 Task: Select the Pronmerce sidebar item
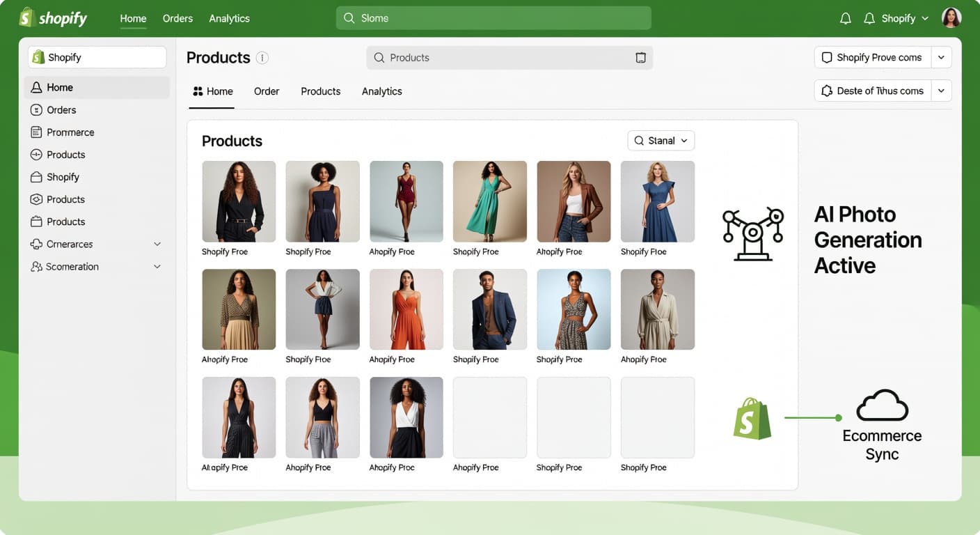coord(97,132)
